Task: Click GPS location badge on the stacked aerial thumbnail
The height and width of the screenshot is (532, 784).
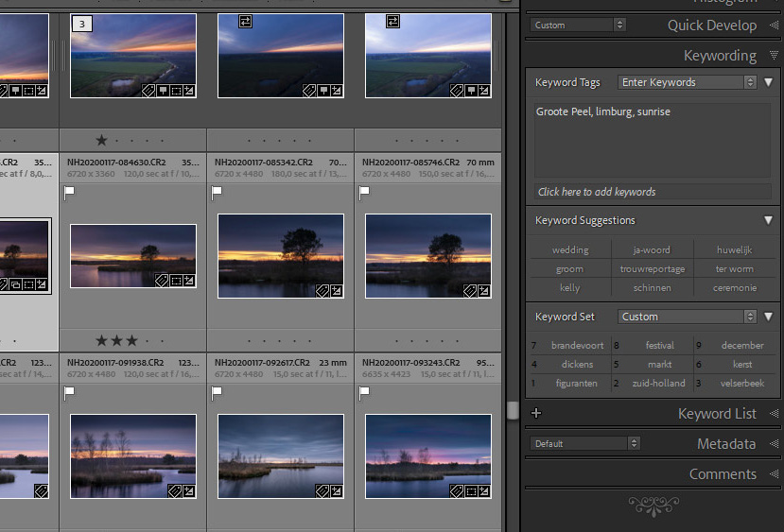Action: [163, 91]
